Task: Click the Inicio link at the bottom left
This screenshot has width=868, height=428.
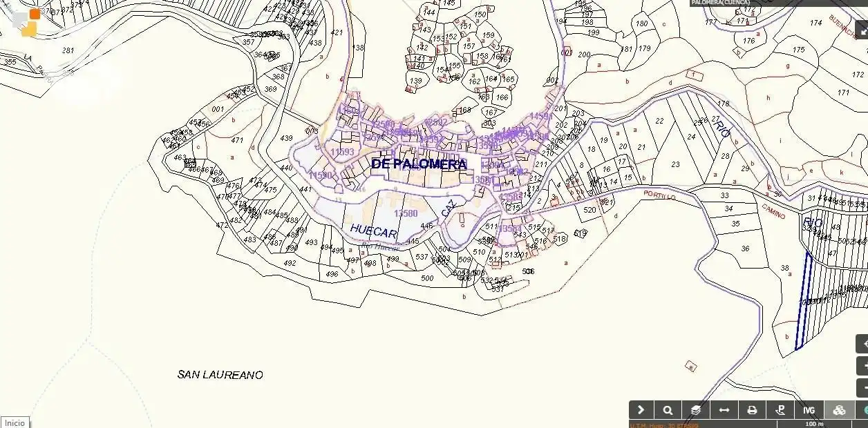Action: [x=15, y=422]
